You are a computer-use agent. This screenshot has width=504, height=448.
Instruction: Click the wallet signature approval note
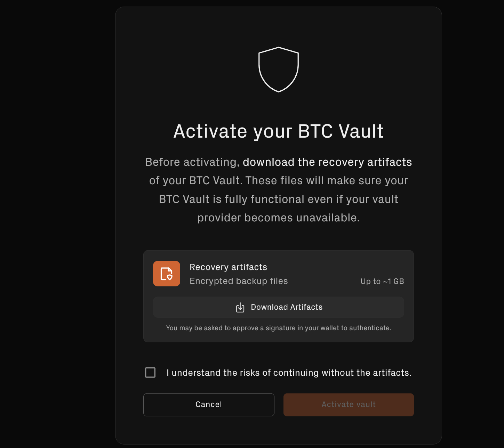coord(279,328)
